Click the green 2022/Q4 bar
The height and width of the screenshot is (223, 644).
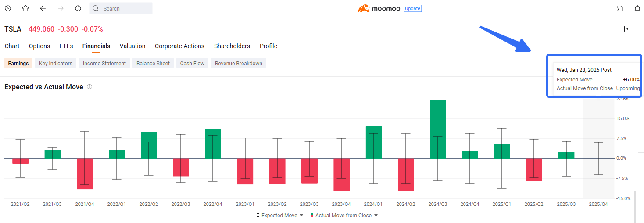(213, 144)
